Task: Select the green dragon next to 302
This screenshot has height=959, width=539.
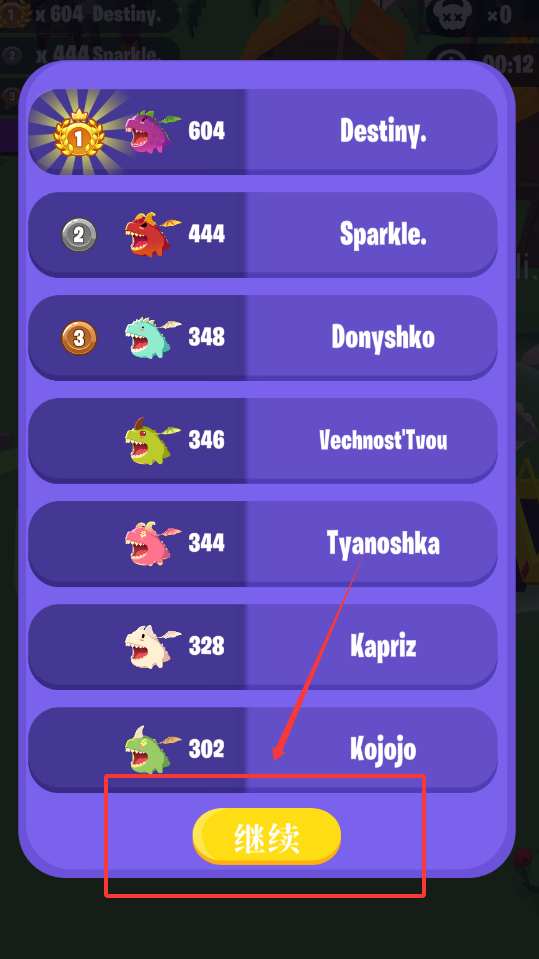Action: 153,749
